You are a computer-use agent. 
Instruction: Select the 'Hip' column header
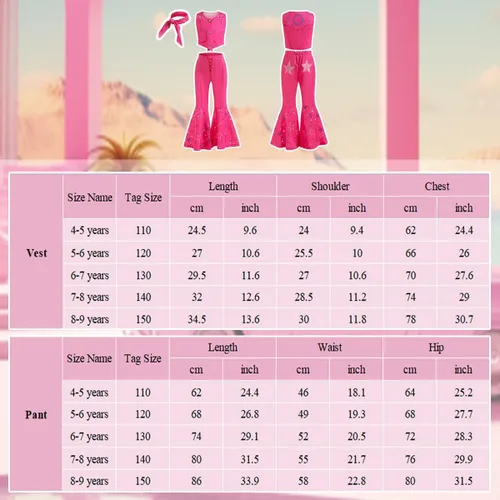436,347
